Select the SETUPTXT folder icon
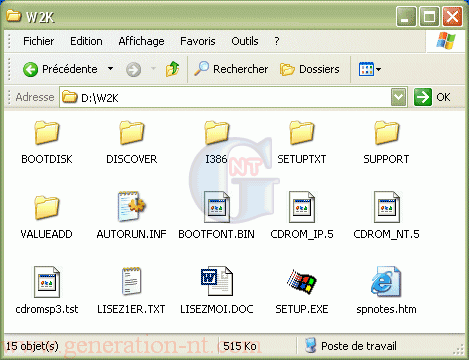 point(302,133)
